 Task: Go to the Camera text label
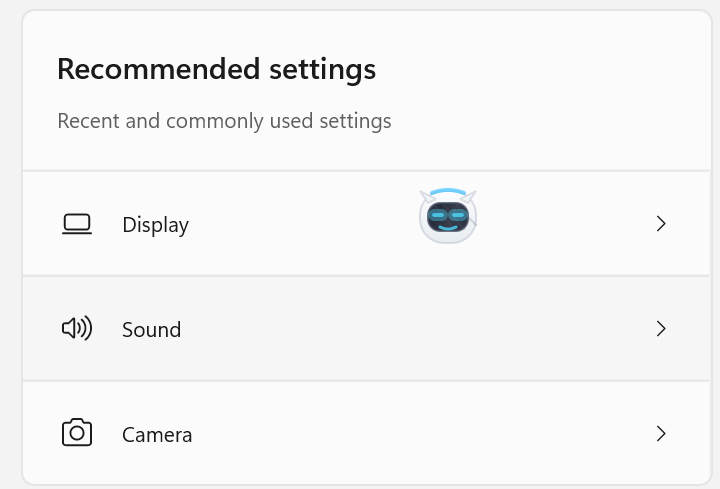point(157,434)
